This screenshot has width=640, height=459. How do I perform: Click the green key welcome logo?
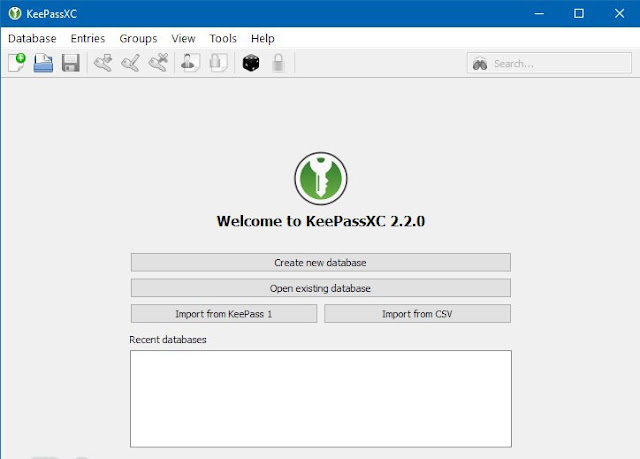coord(321,178)
